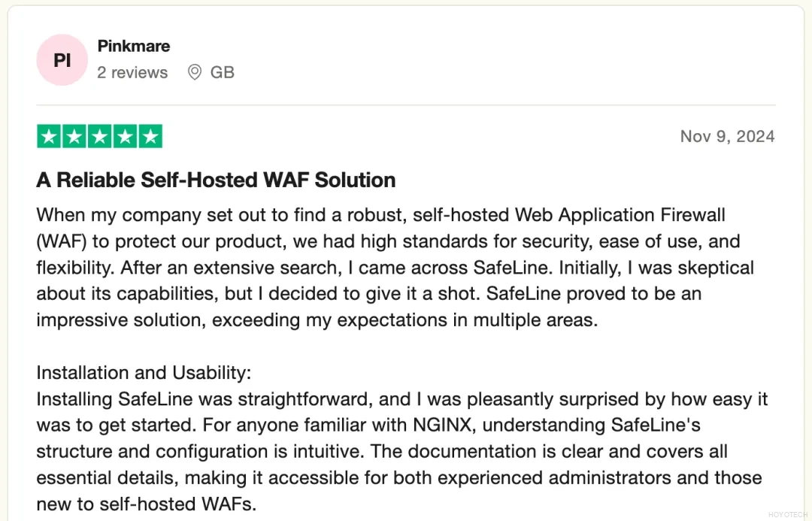Select the fifth (last) rating star

coord(150,137)
